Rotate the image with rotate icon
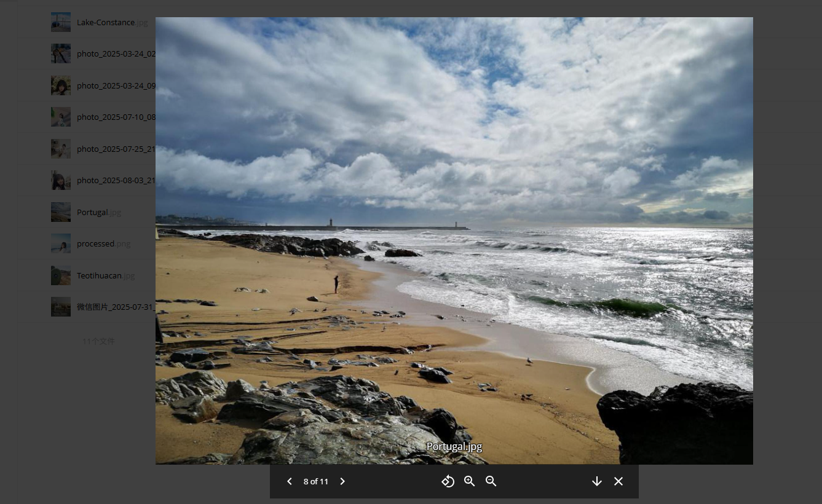The image size is (822, 504). click(448, 481)
